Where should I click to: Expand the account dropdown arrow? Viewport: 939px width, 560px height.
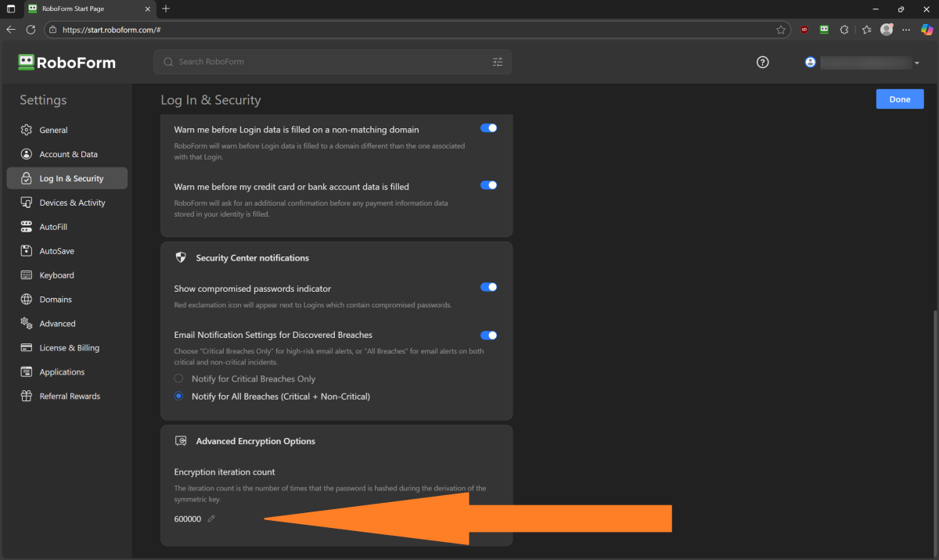point(916,63)
